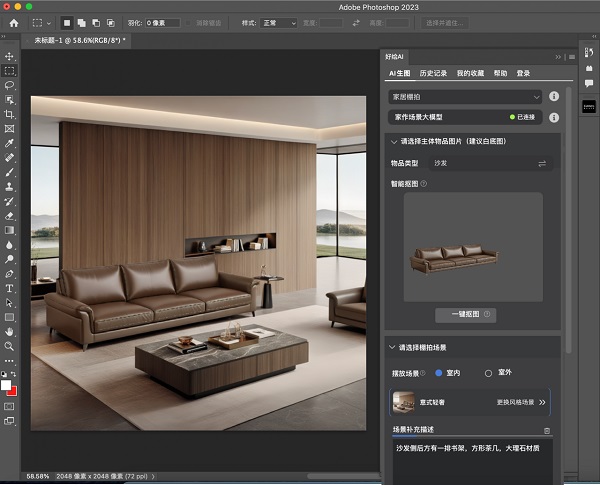
Task: Switch to the 历史记录 tab
Action: coord(433,73)
